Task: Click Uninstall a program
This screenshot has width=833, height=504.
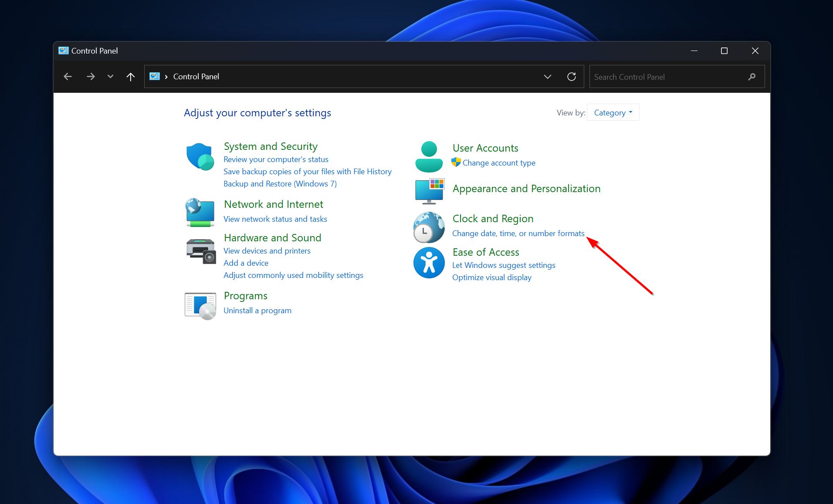Action: coord(257,311)
